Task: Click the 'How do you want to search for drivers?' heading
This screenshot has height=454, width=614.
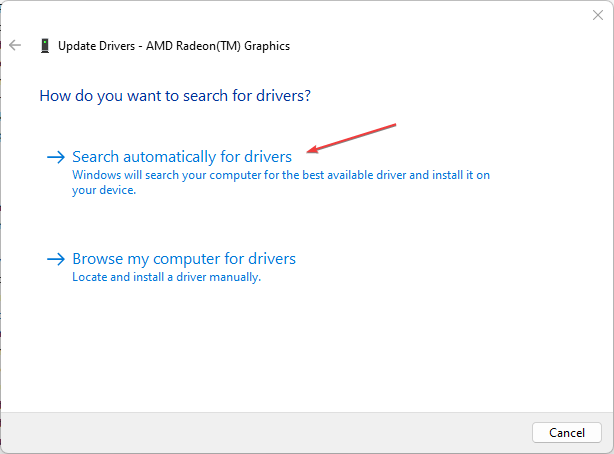Action: click(x=175, y=96)
